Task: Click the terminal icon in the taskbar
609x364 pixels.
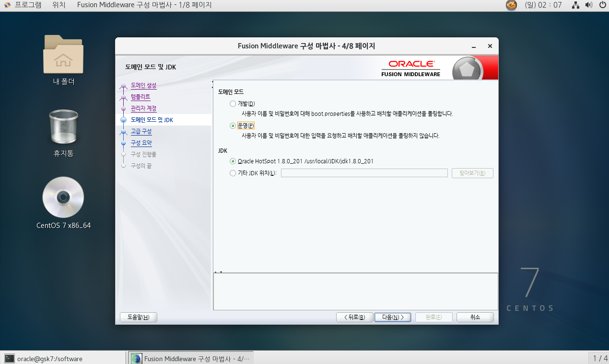Action: click(9, 358)
